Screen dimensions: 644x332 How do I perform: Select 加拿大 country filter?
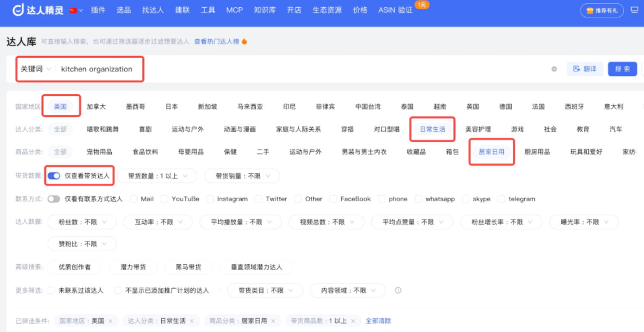(96, 106)
